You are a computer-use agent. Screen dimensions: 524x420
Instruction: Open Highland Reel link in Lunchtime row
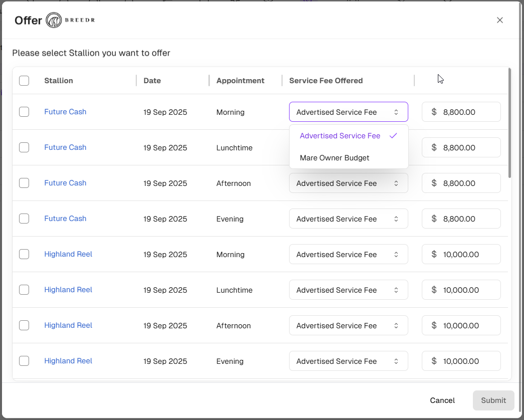click(68, 290)
